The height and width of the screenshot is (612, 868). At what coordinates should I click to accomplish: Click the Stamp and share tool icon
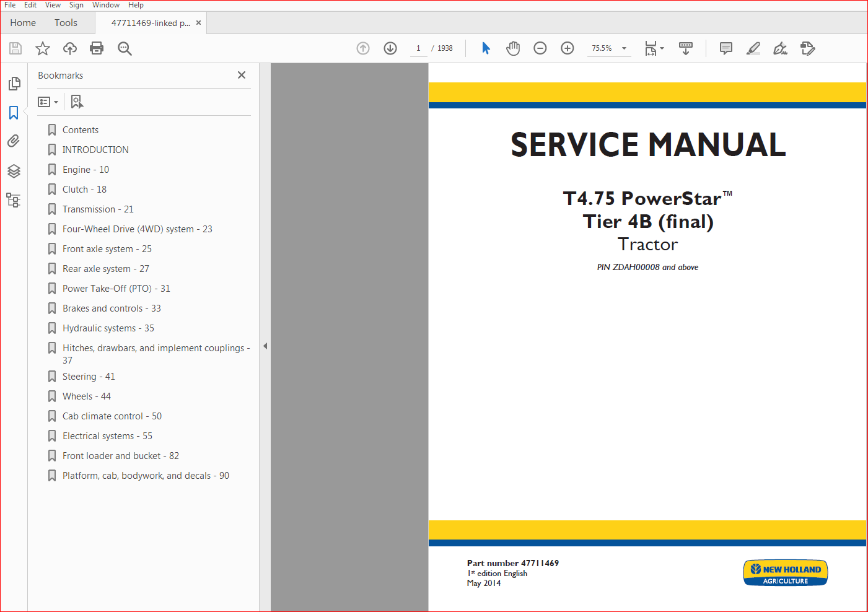[808, 48]
